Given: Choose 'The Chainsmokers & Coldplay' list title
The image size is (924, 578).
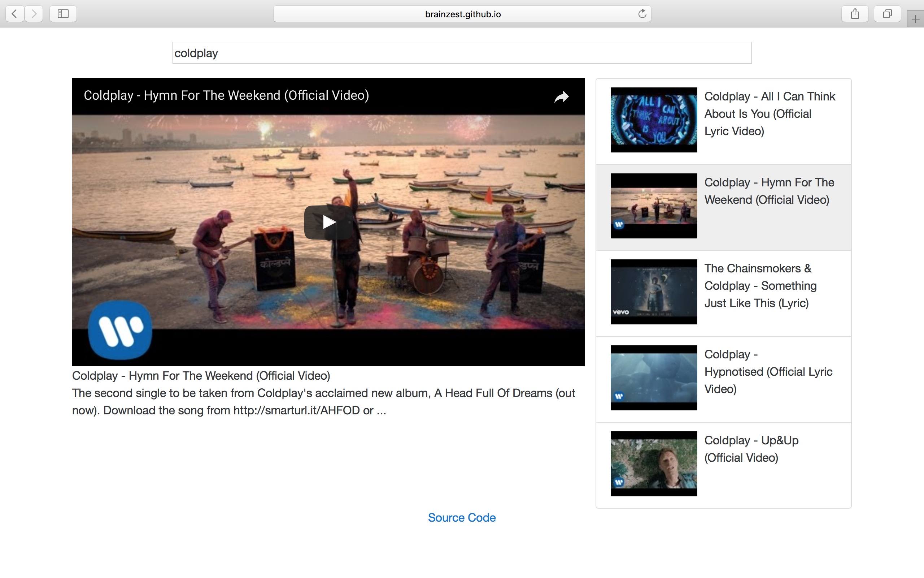Looking at the screenshot, I should [760, 285].
